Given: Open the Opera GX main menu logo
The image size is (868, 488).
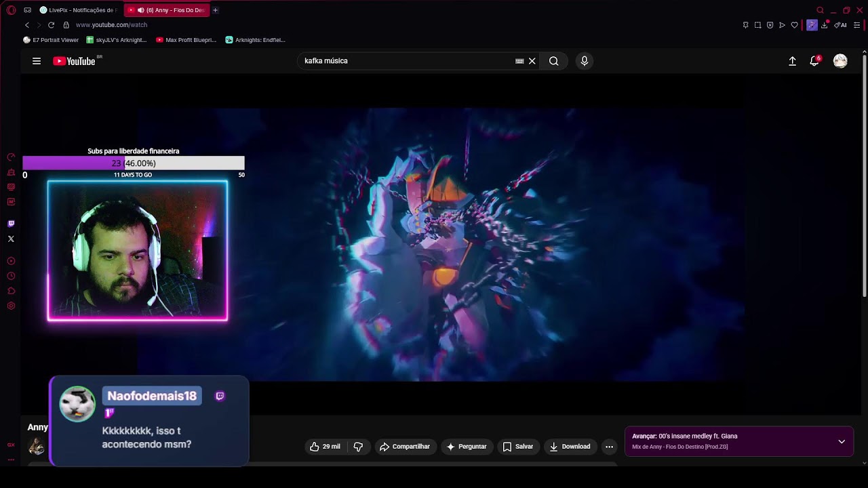Looking at the screenshot, I should tap(11, 10).
